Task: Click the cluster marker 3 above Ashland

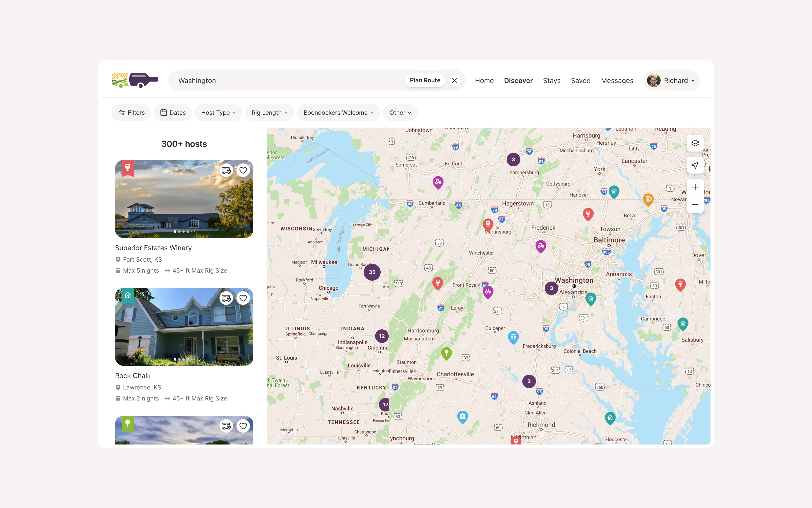Action: tap(529, 381)
